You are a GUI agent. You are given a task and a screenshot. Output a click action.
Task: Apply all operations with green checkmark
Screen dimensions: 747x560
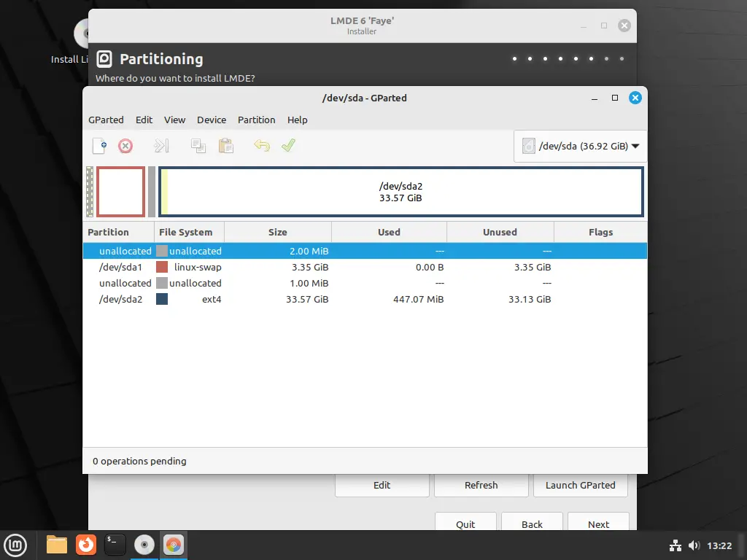click(x=288, y=145)
